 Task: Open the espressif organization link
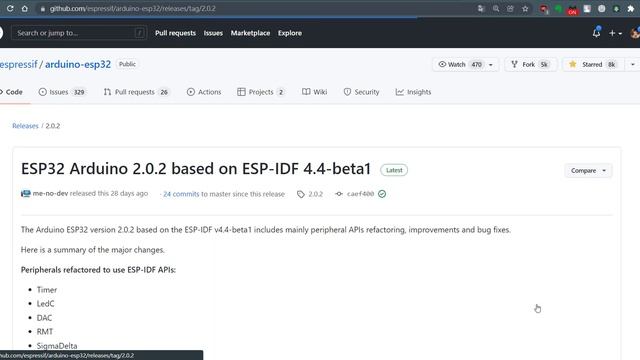coord(19,64)
